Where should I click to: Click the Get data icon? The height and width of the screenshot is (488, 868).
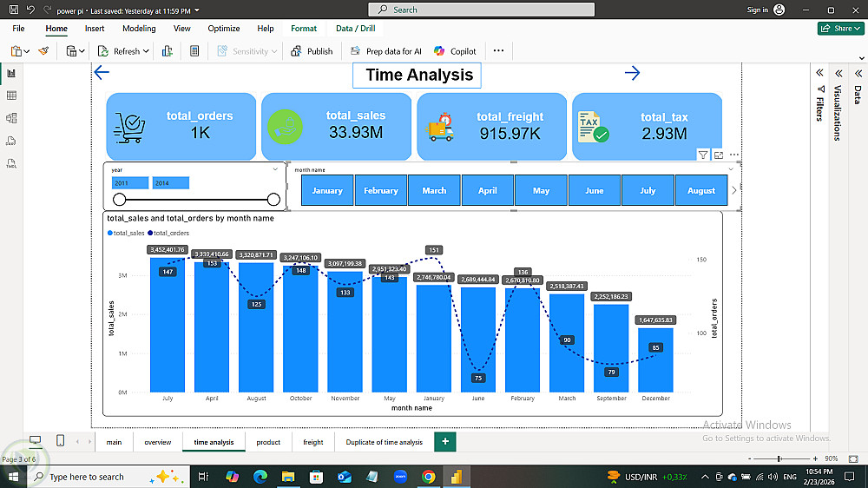(71, 51)
